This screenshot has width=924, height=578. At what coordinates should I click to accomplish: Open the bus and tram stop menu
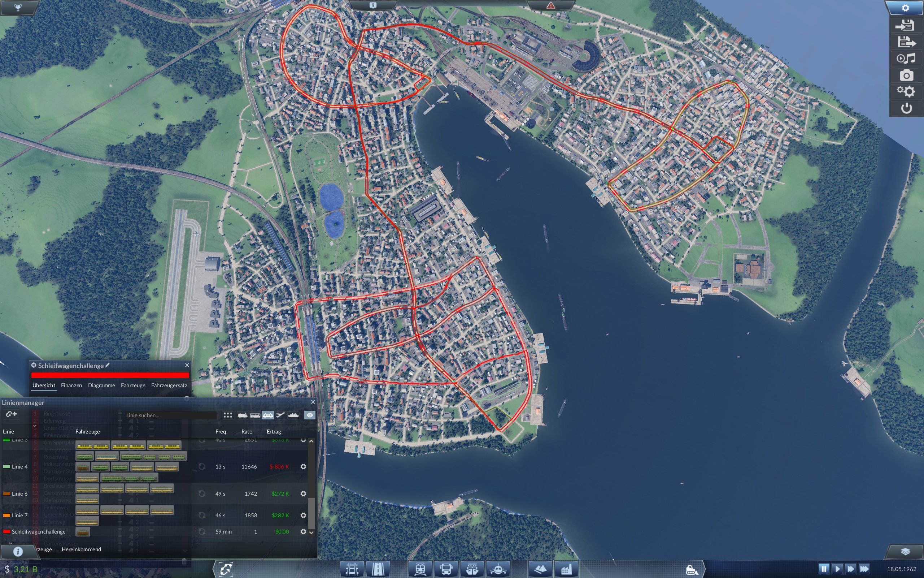[446, 569]
